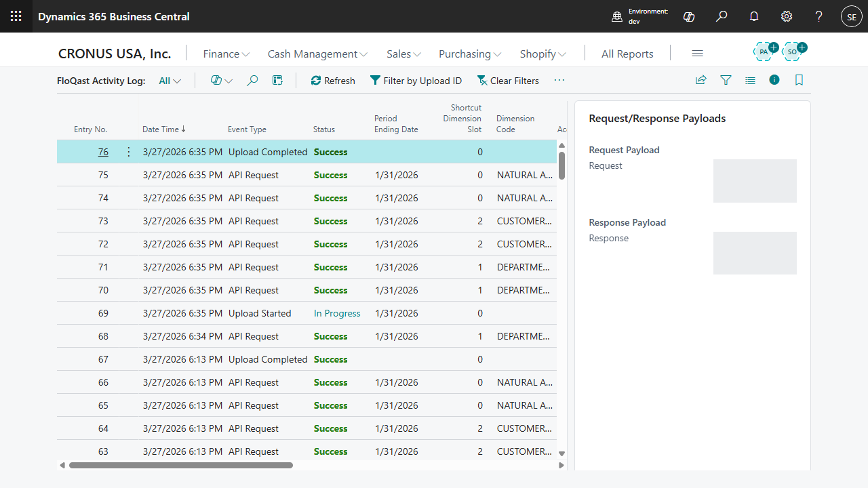Expand the Sales menu
868x488 pixels.
point(404,54)
